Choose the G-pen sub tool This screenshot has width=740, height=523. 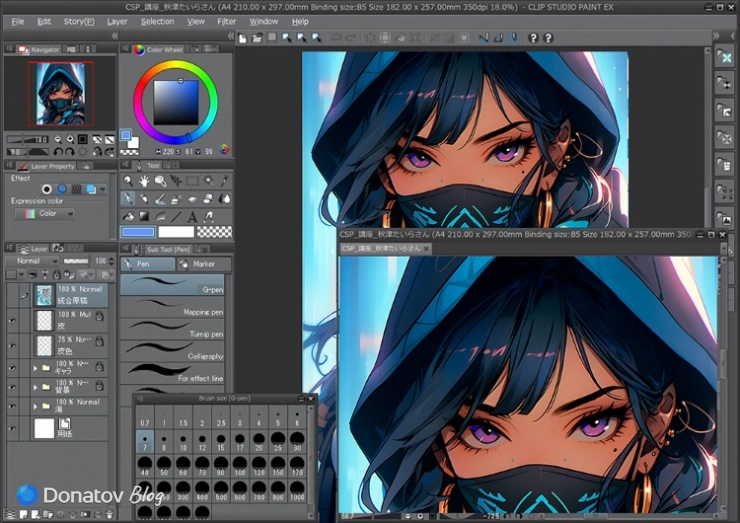(x=172, y=285)
